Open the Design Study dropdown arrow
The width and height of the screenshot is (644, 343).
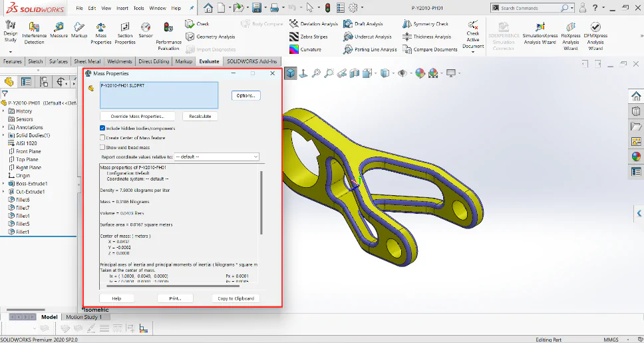pos(10,52)
